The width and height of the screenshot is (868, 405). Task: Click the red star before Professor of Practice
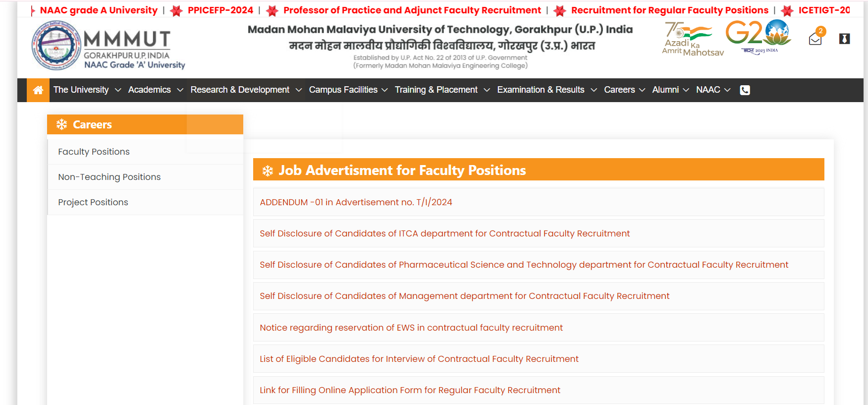click(272, 10)
